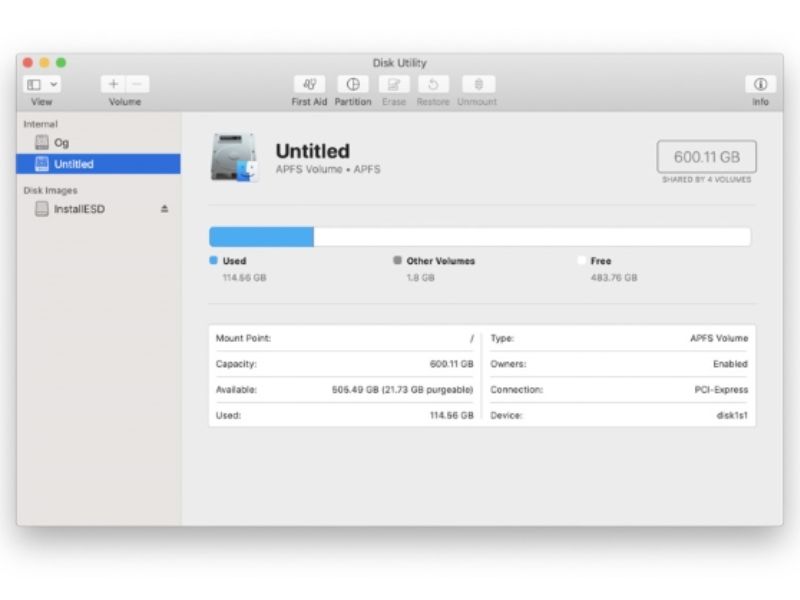The width and height of the screenshot is (800, 600).
Task: Click the Internal sidebar heading
Action: pyautogui.click(x=40, y=124)
